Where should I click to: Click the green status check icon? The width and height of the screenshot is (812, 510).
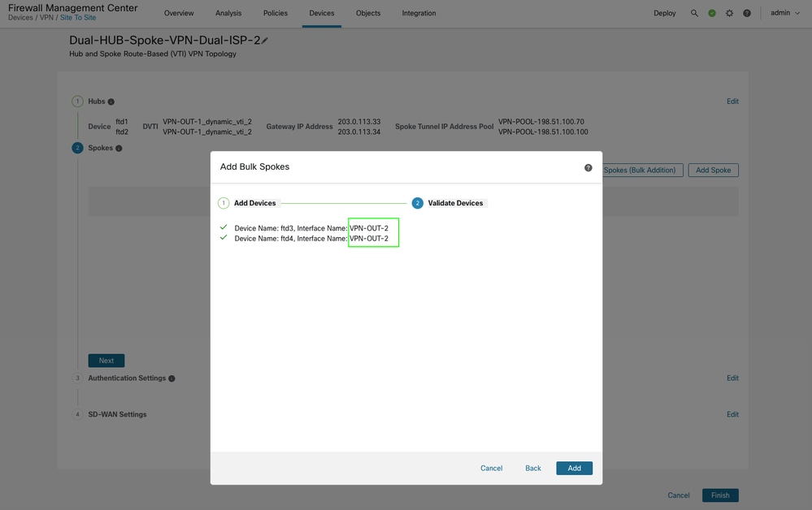tap(712, 13)
